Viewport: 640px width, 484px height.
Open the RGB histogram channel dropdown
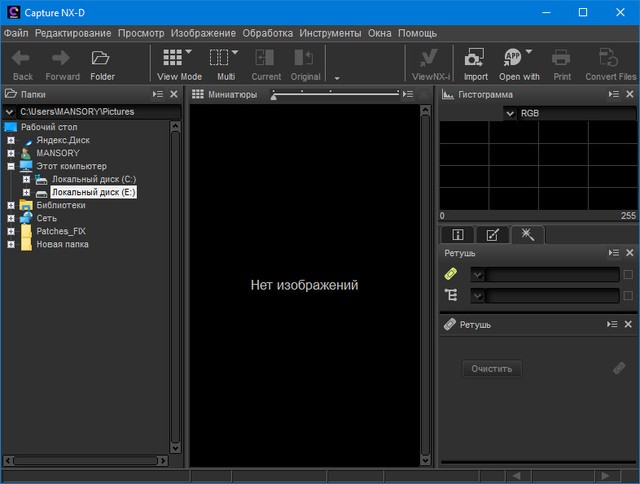511,114
